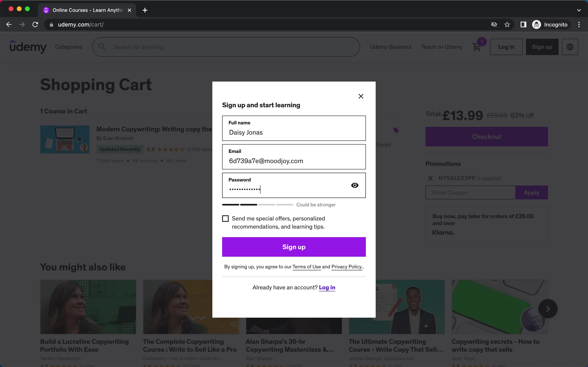This screenshot has height=367, width=588.
Task: Toggle password visibility eye icon
Action: (x=355, y=185)
